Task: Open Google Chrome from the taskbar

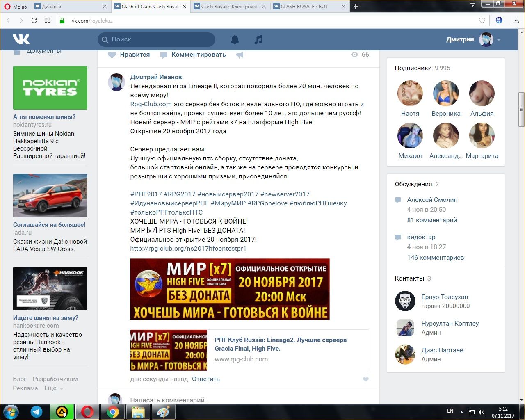Action: point(113,412)
